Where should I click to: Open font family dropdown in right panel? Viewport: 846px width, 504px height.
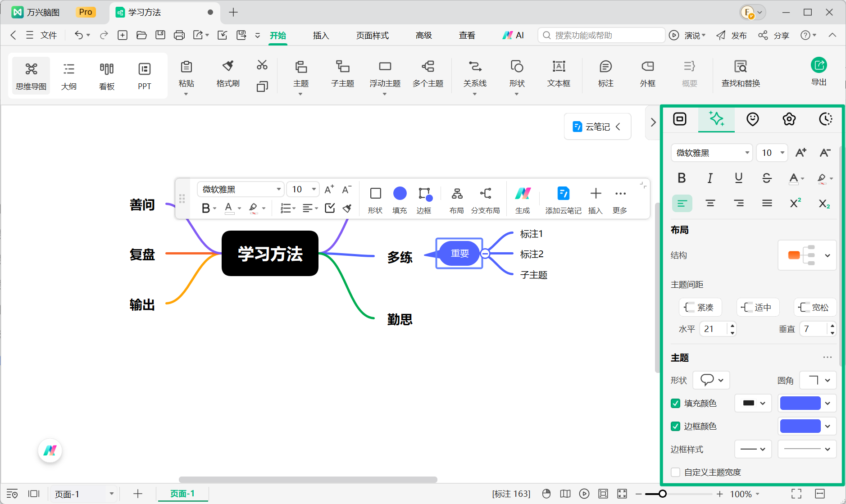click(x=712, y=153)
